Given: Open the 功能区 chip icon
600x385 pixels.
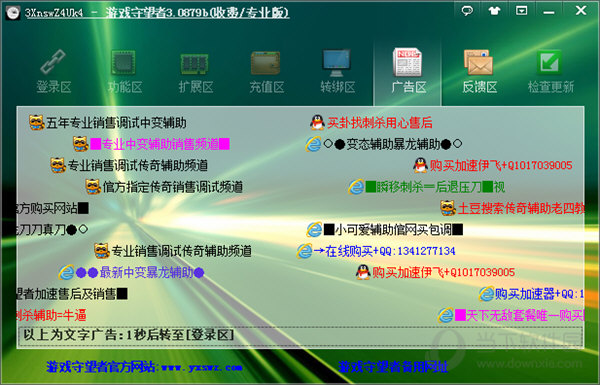Looking at the screenshot, I should pos(123,62).
